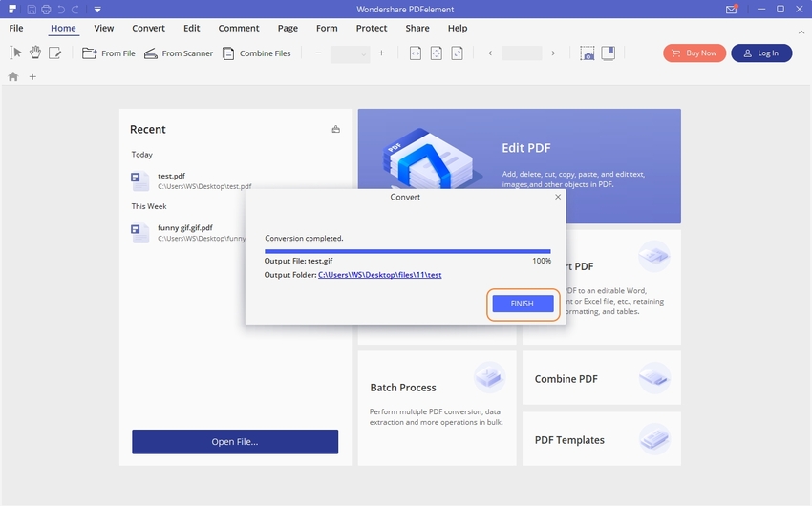812x506 pixels.
Task: Open recent file funny gif.gif.pdf
Action: (x=188, y=233)
